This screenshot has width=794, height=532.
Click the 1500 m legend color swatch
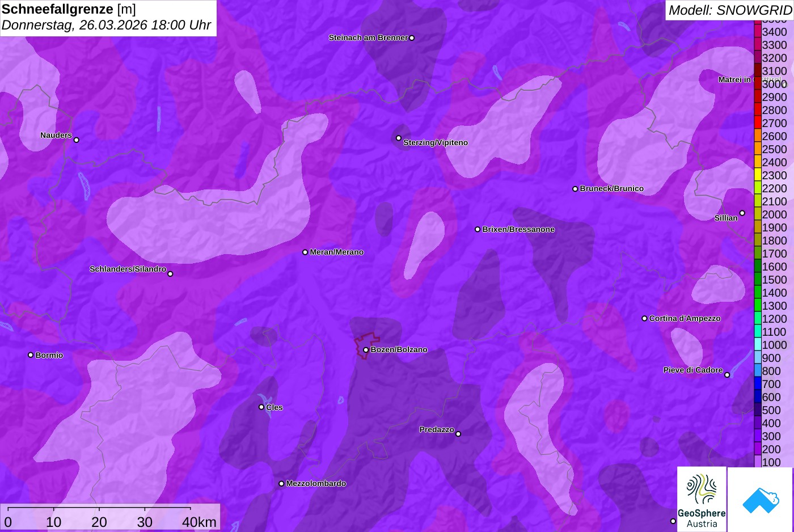point(757,280)
